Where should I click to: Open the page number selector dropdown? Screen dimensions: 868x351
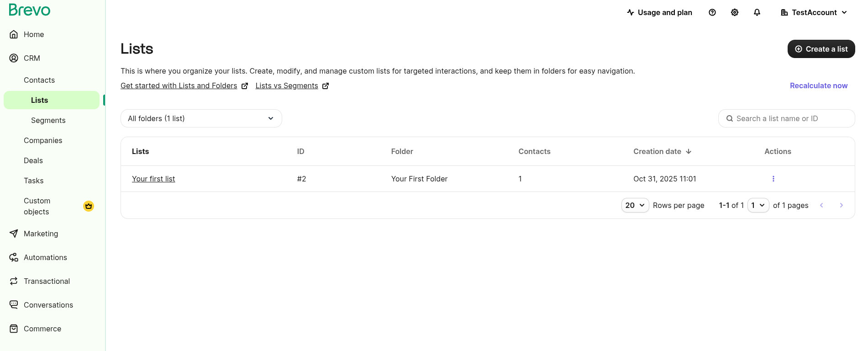758,205
